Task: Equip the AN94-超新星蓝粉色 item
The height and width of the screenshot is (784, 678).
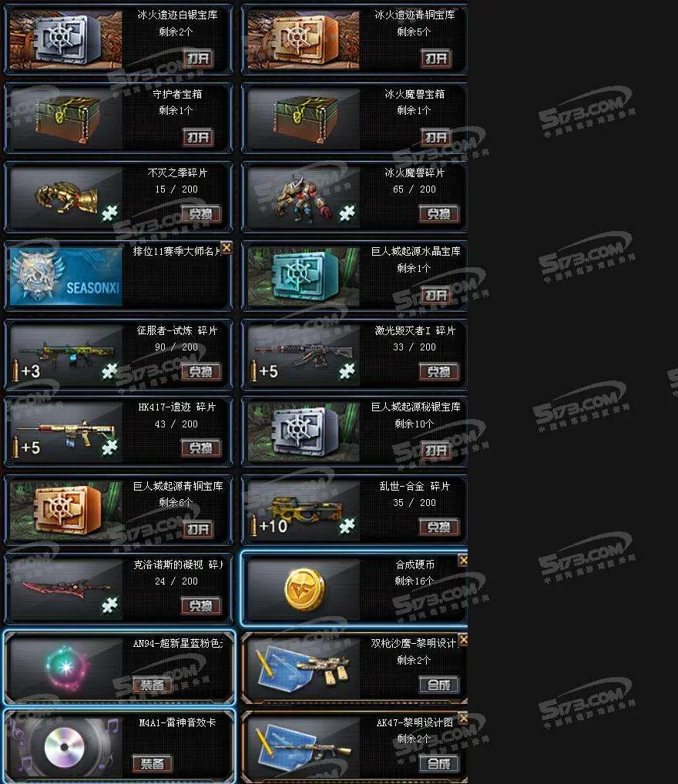Action: 152,685
